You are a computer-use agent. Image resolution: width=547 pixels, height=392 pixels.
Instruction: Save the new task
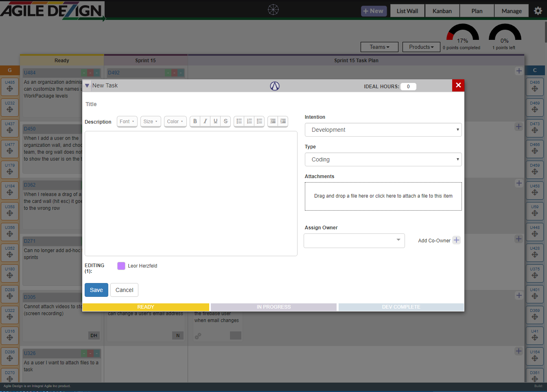[96, 290]
